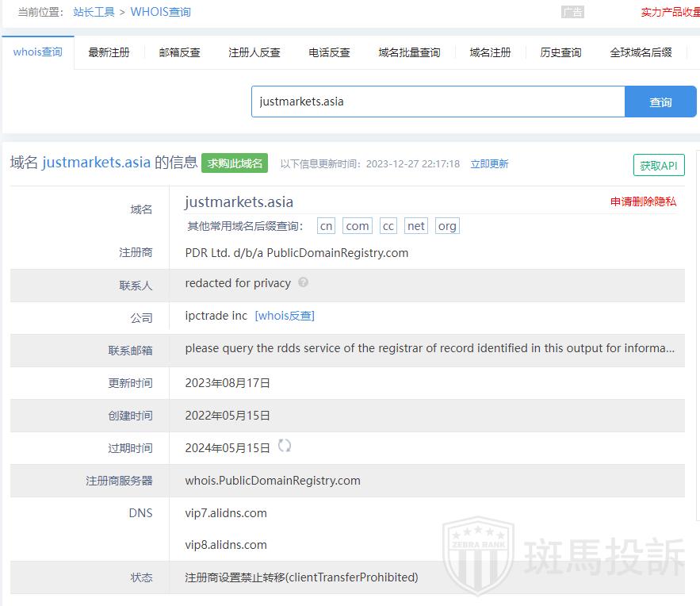Open 站长工具 breadcrumb link
Image resolution: width=700 pixels, height=606 pixels.
[94, 12]
